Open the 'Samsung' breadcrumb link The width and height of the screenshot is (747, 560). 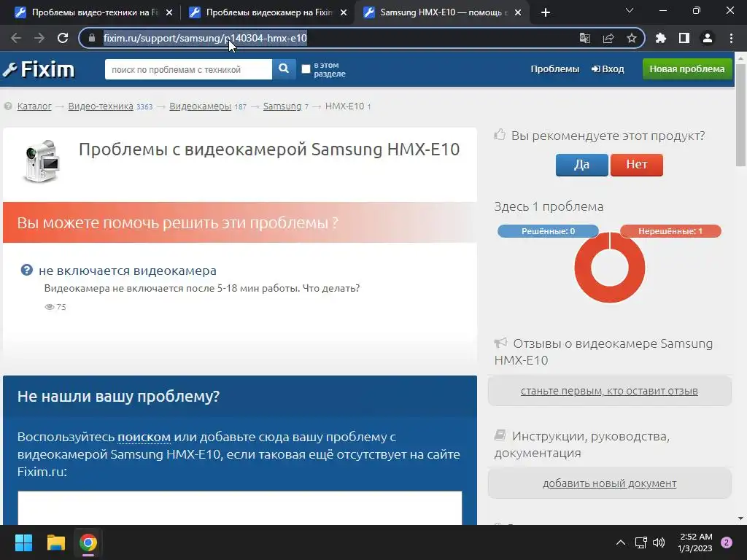coord(282,106)
